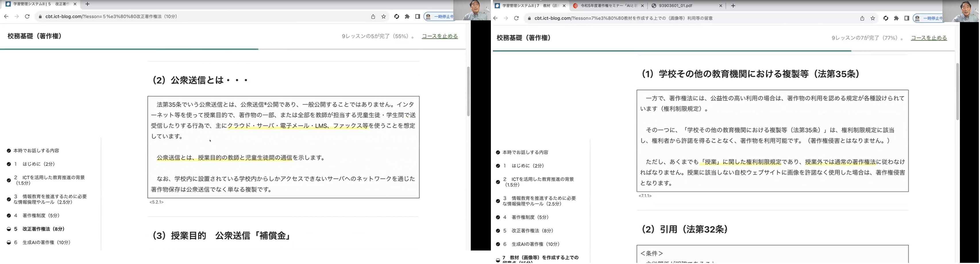This screenshot has height=264, width=980.
Task: Open the circular-arrows extension in the left window
Action: tap(396, 16)
